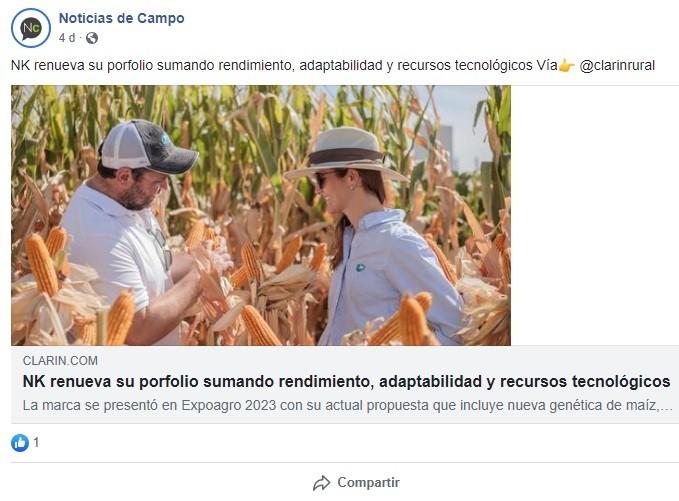The width and height of the screenshot is (679, 501).
Task: Click the Compartir label text
Action: 369,482
